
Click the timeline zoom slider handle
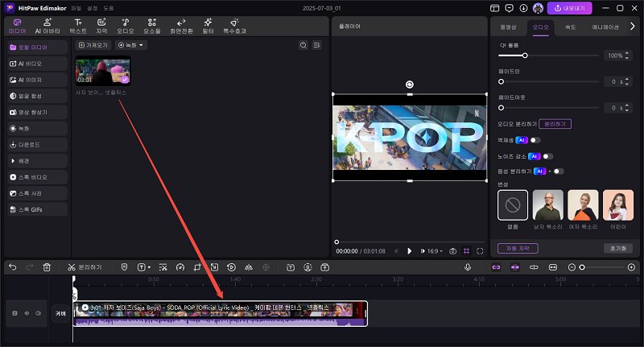point(582,267)
